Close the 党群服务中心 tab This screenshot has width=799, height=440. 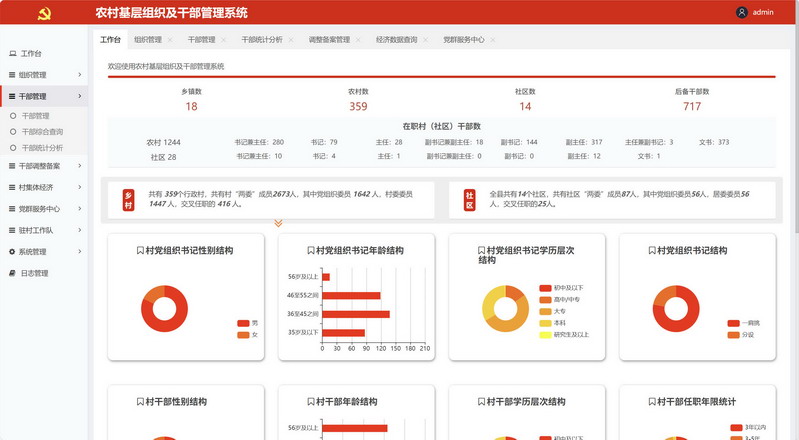(493, 40)
